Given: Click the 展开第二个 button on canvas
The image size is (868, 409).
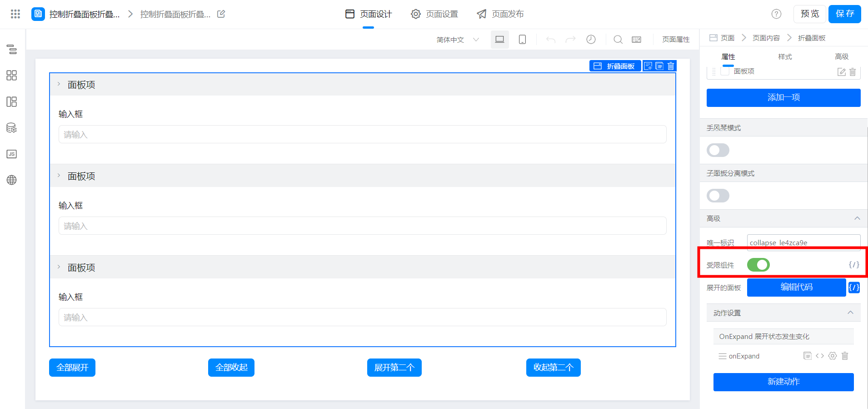Looking at the screenshot, I should click(x=394, y=368).
